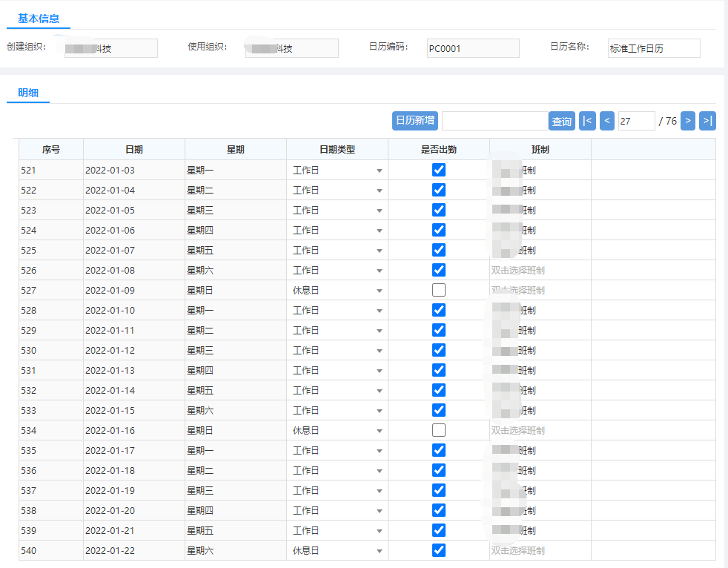Open the 明细 tab

tap(28, 93)
